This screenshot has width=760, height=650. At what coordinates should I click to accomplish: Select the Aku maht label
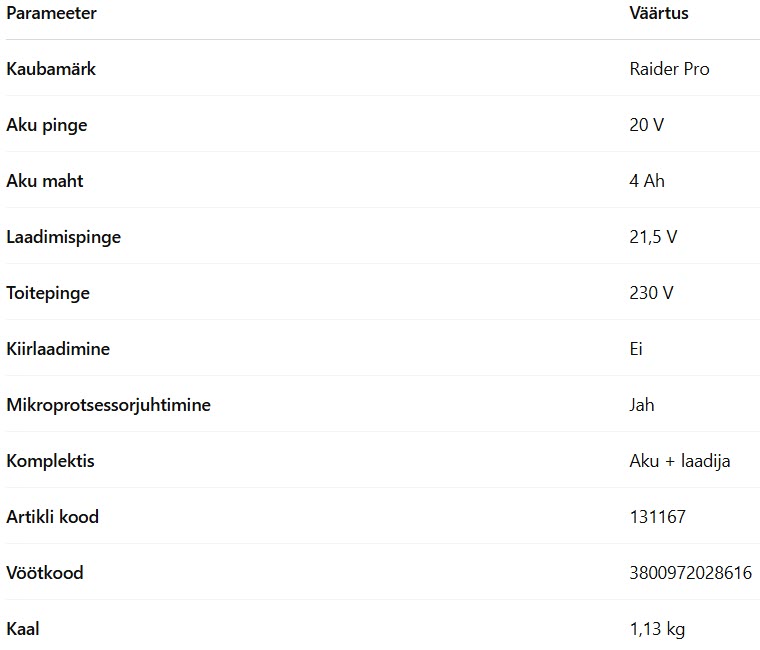(45, 181)
